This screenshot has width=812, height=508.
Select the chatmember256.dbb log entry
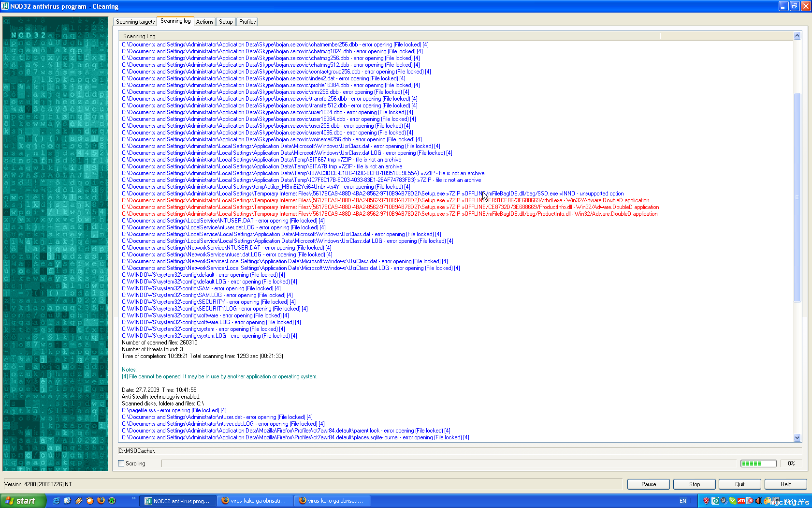click(x=275, y=45)
